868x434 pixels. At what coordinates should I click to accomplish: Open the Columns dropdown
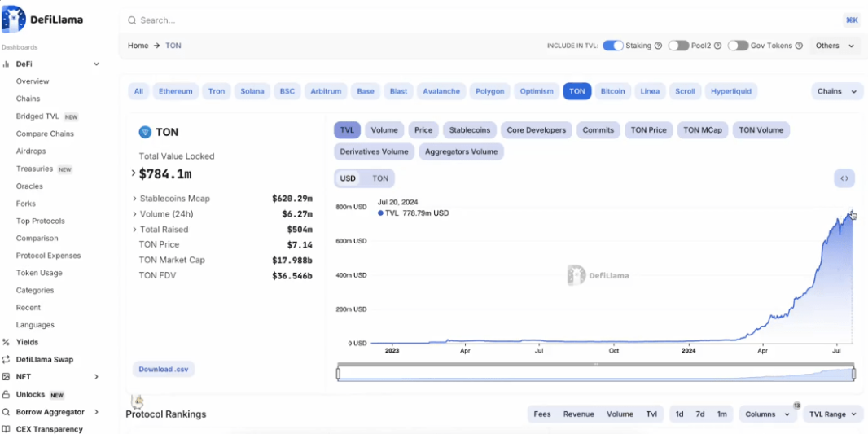(x=767, y=414)
